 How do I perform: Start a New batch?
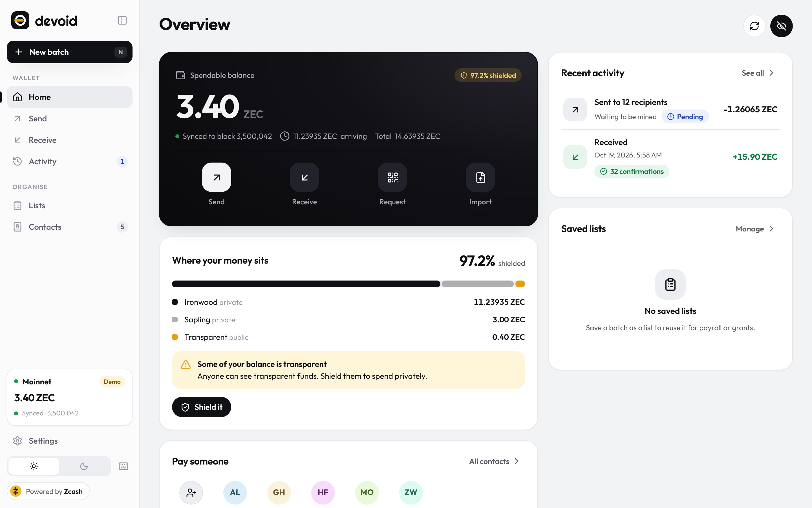click(x=69, y=52)
